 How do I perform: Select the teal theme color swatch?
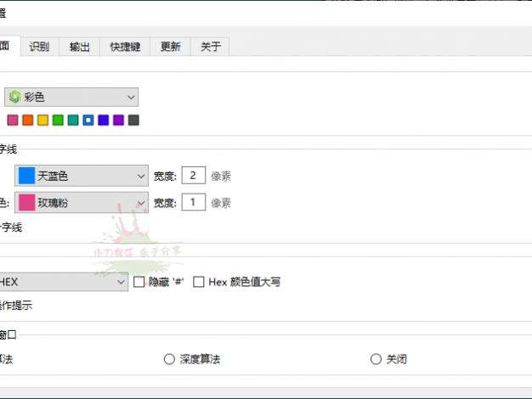[x=73, y=120]
